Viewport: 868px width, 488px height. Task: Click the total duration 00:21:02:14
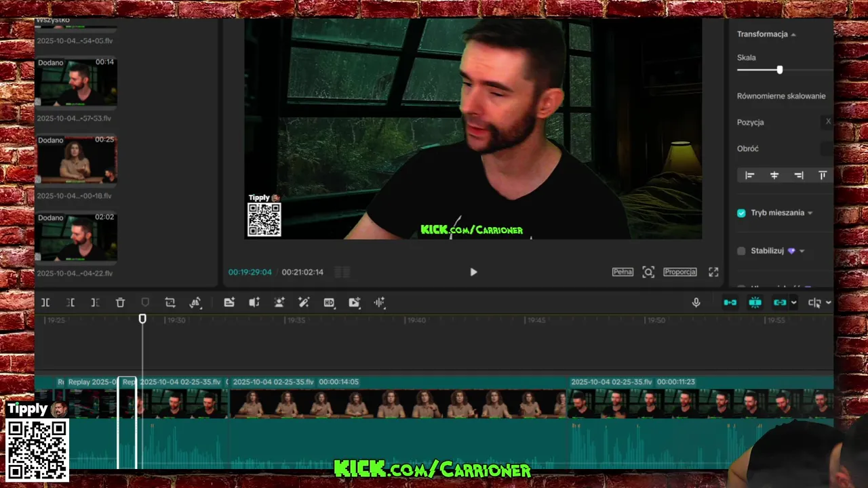[302, 272]
